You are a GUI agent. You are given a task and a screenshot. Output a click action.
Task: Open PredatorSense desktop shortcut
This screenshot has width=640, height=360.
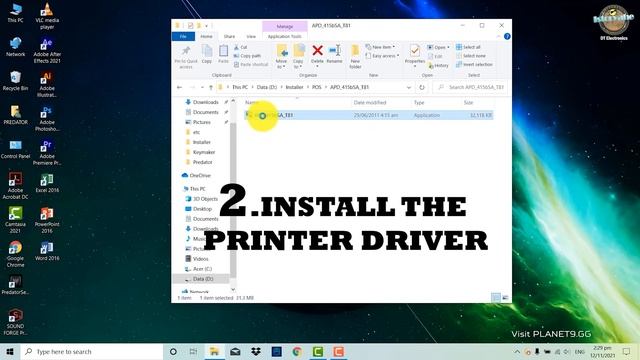(16, 285)
